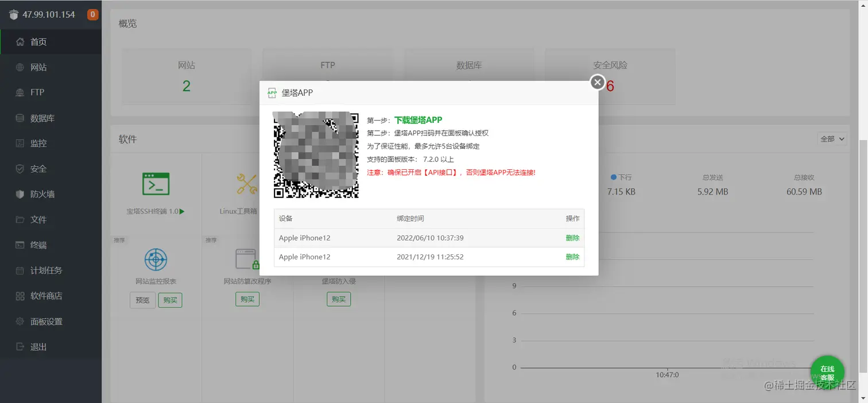Open the 安全风险 overview card
This screenshot has height=403, width=868.
[610, 77]
